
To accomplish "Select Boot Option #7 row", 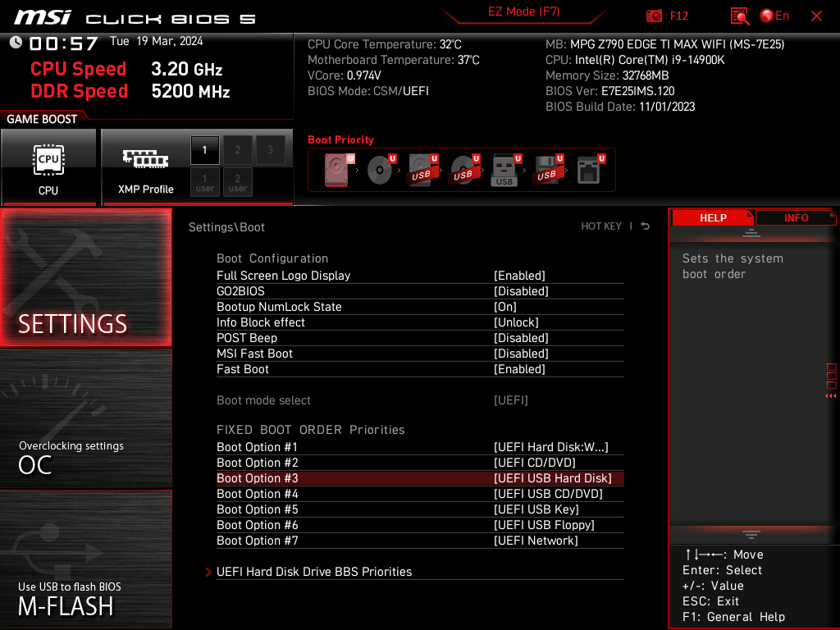I will click(x=420, y=540).
